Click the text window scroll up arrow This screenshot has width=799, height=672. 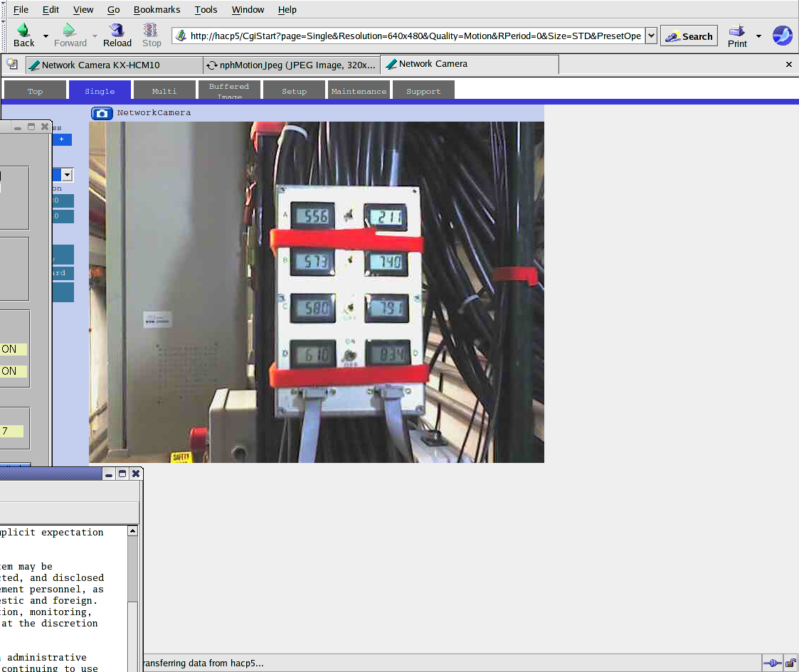pos(132,531)
